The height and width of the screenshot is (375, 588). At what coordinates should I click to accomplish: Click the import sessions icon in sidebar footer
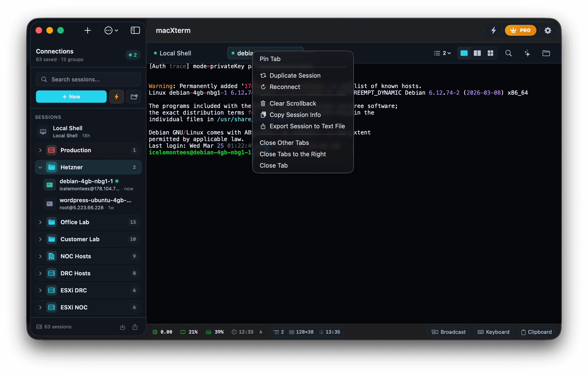click(x=123, y=327)
